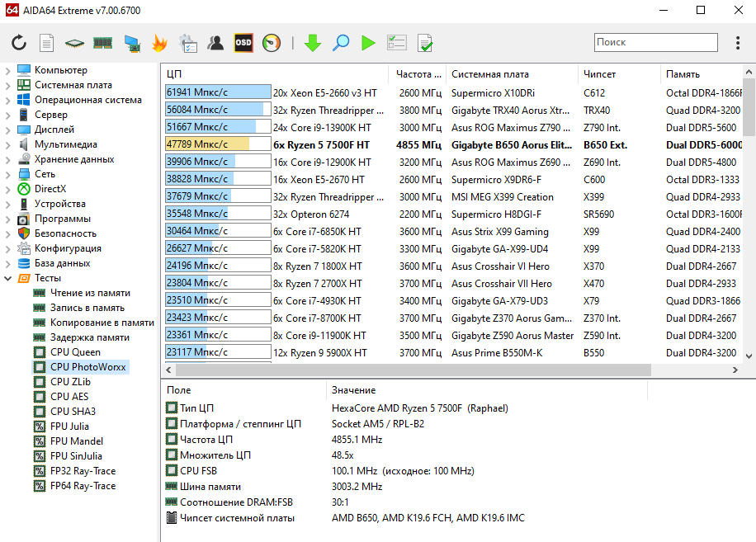Open the Чтение из памяти test
The image size is (756, 542).
coord(90,293)
